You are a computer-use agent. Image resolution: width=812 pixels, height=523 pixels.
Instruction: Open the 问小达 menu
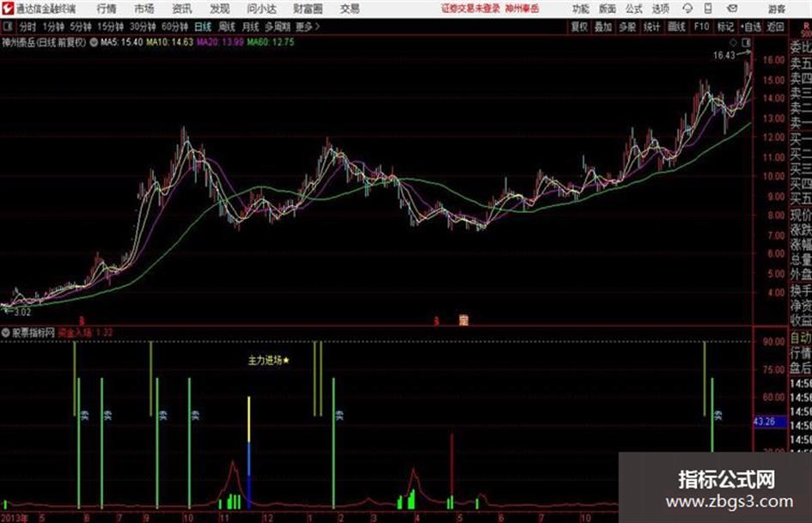tap(261, 9)
